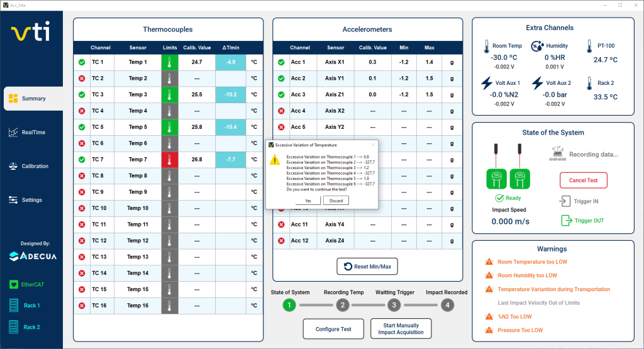644x349 pixels.
Task: Click the Rack 1 server icon
Action: tap(13, 306)
